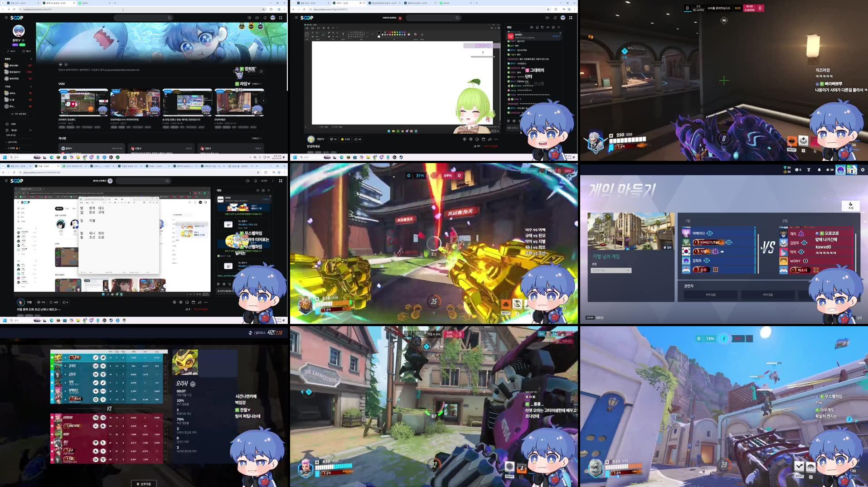868x487 pixels.
Task: Click an empty 비어 있음 spectator slot
Action: click(710, 294)
